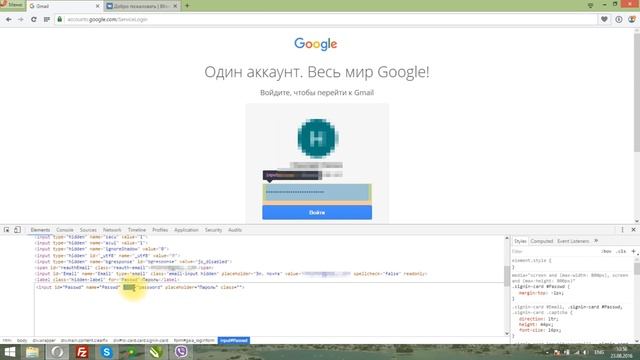
Task: Click the span id="reauthEmail" line
Action: pos(124,267)
